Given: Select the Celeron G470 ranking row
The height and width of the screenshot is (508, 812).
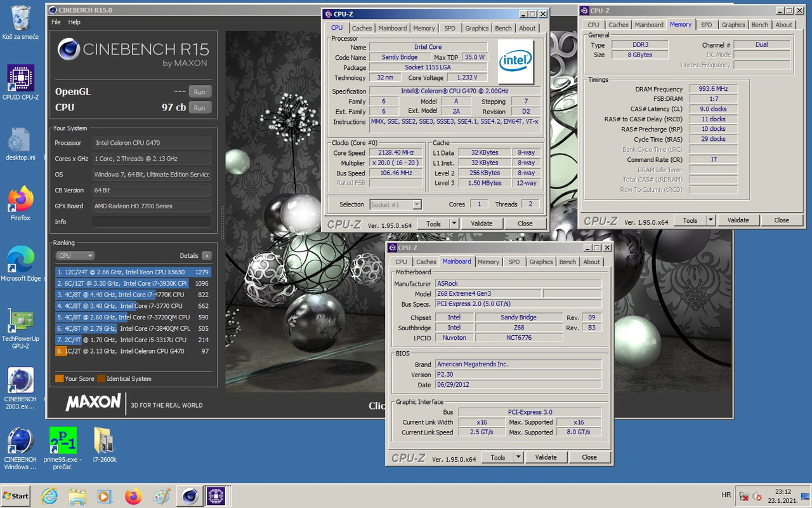Looking at the screenshot, I should [x=133, y=351].
